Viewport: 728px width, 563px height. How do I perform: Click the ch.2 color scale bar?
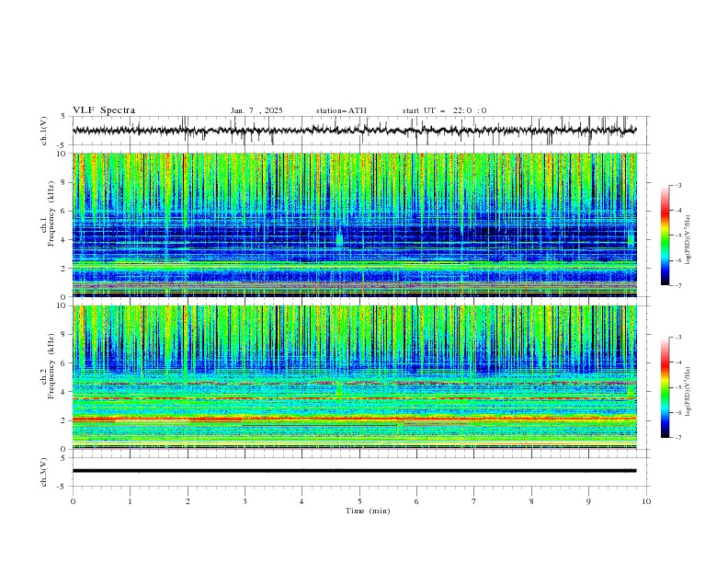click(x=665, y=387)
